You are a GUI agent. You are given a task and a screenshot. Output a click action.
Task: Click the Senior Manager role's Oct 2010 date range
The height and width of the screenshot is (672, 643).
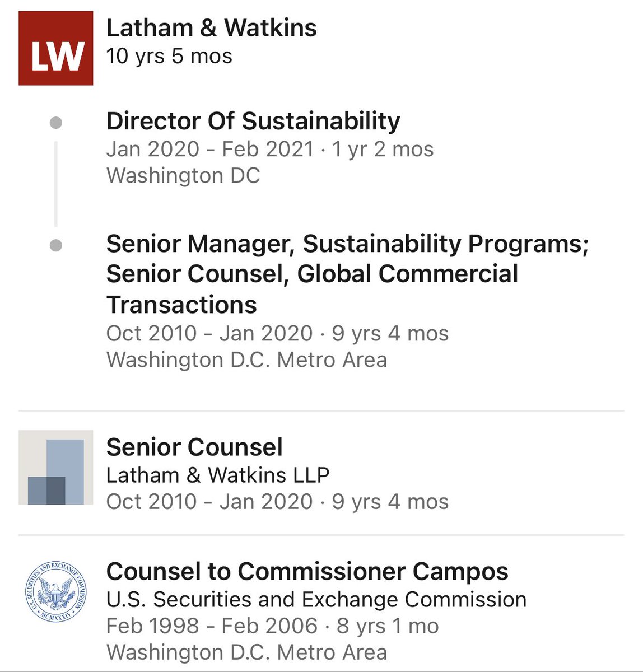pyautogui.click(x=209, y=333)
